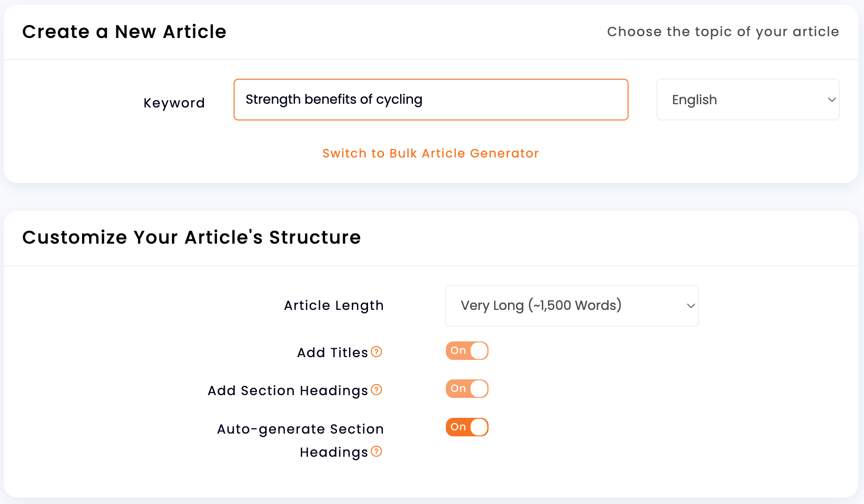Click the Article Length label
Screen dimensions: 864x504
point(334,306)
